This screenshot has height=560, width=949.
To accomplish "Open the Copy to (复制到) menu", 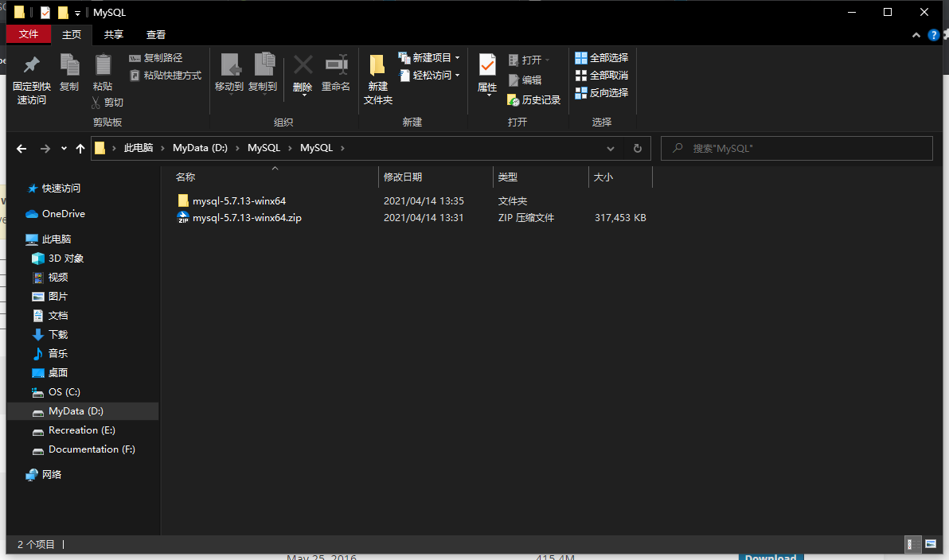I will (x=263, y=74).
